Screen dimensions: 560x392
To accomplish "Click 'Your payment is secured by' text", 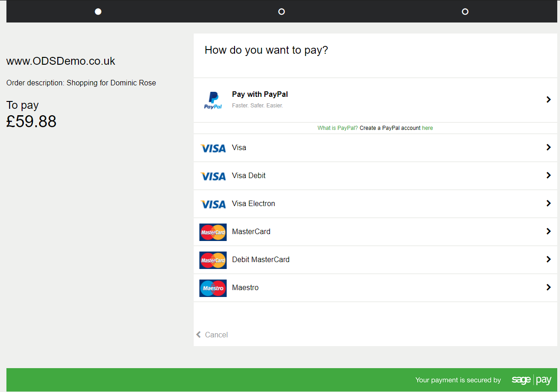I will 458,380.
